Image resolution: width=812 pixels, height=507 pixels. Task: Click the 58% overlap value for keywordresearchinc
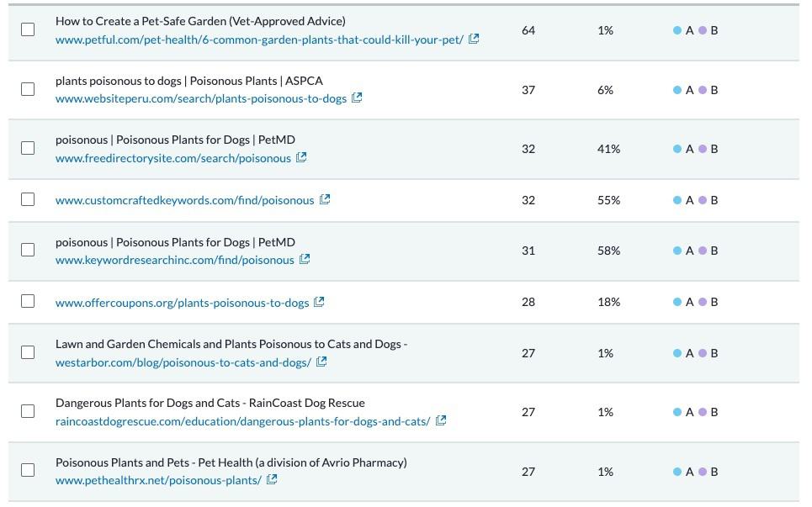point(609,250)
